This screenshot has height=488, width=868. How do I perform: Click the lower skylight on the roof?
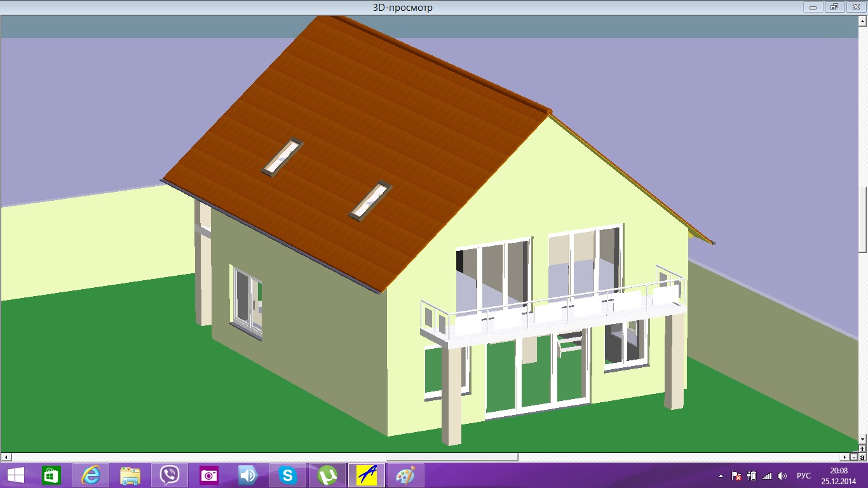(370, 201)
